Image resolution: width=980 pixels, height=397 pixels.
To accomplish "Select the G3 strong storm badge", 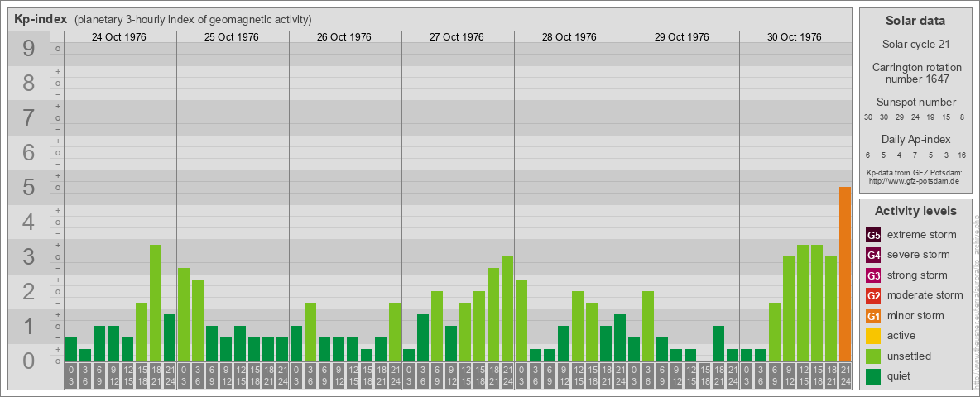I will point(873,275).
